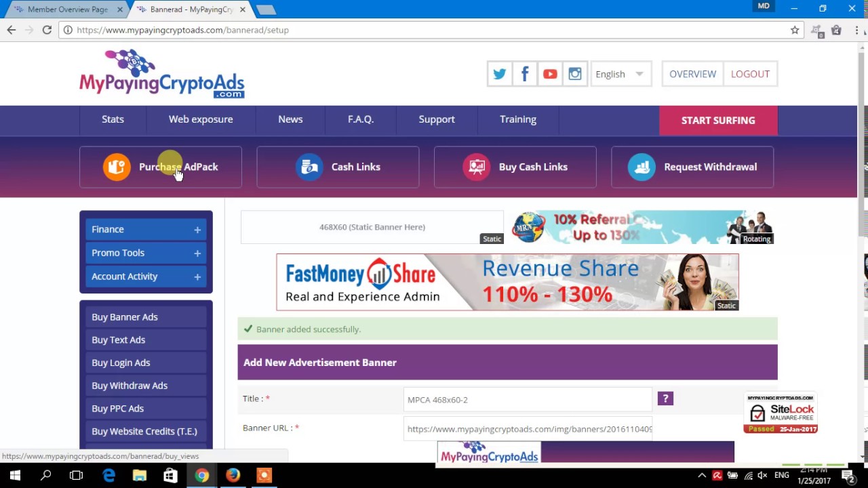Open Support in the navigation bar

pos(437,119)
